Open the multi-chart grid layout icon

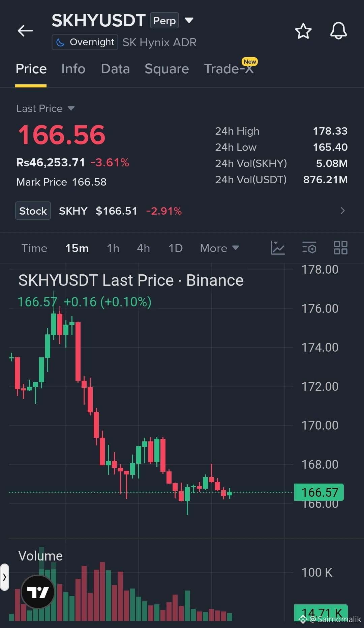tap(340, 248)
